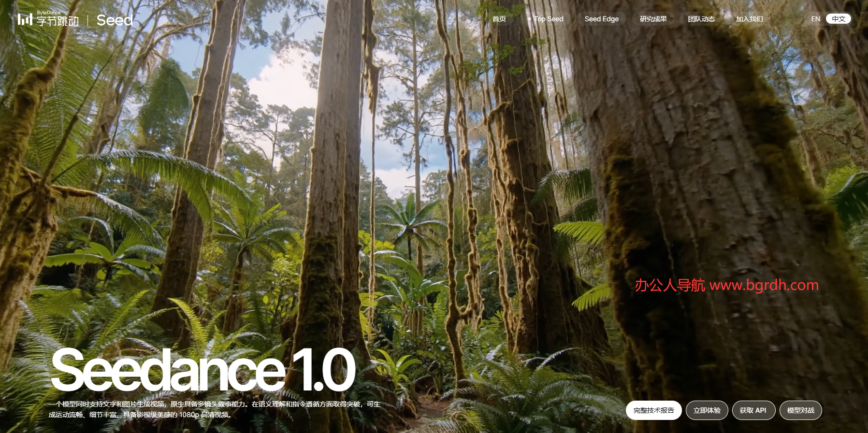This screenshot has height=433, width=868.
Task: Open the Seed Edge nav item
Action: click(x=601, y=19)
